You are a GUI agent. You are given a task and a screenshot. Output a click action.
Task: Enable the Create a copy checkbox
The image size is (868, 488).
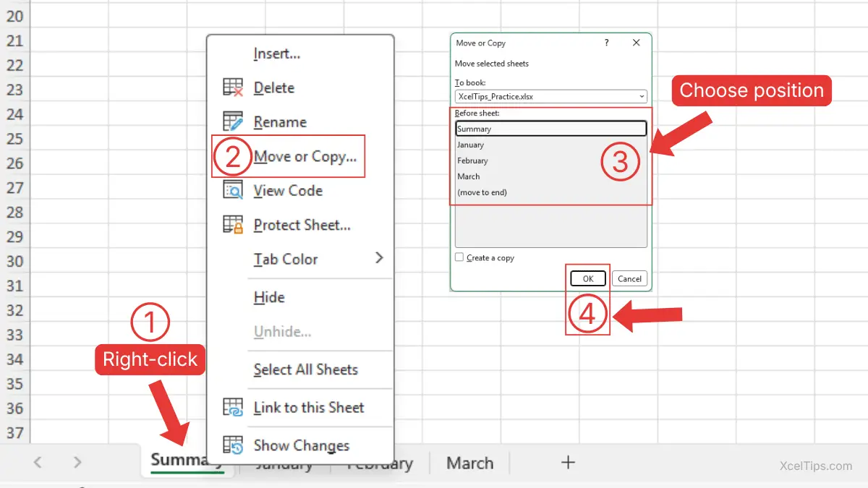point(459,257)
